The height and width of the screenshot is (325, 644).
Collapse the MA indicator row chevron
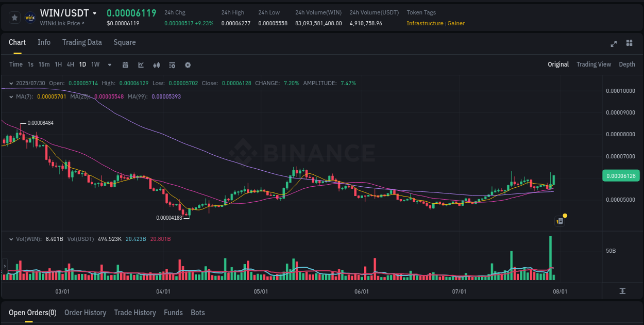pos(11,97)
